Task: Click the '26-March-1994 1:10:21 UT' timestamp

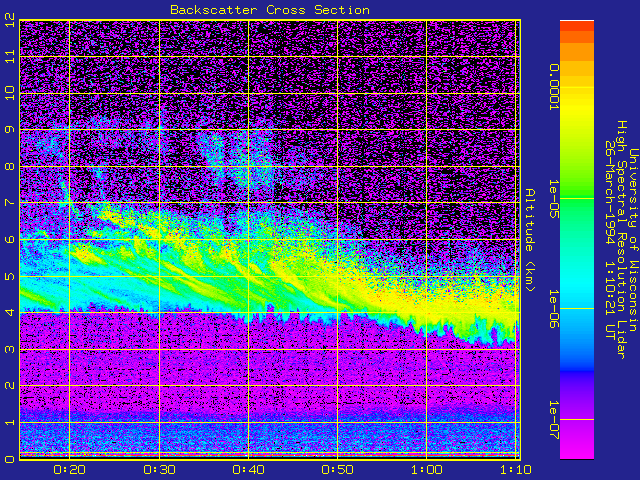Action: coord(610,240)
